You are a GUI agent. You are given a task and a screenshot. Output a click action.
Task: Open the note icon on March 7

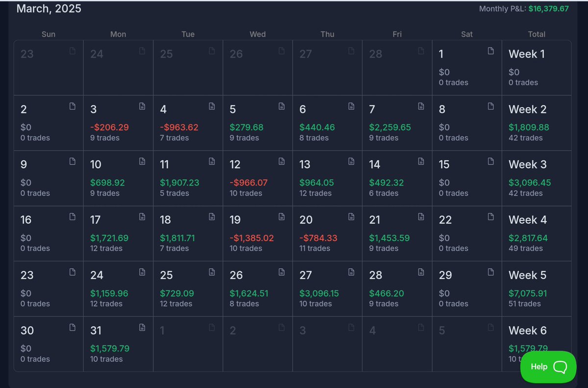pyautogui.click(x=421, y=106)
